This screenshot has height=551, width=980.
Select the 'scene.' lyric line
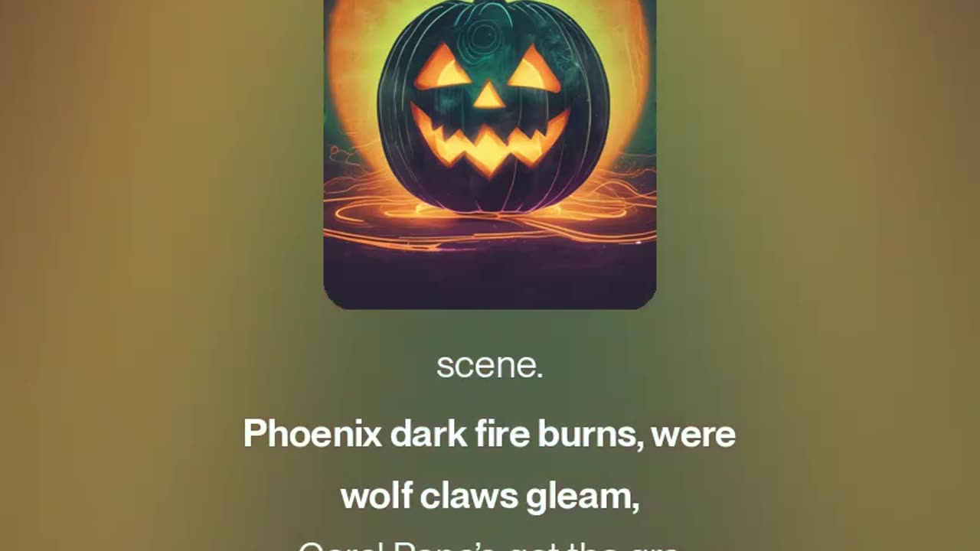490,366
